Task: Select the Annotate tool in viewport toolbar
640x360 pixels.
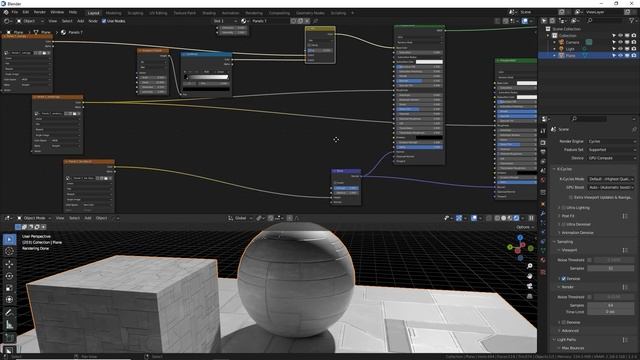Action: pyautogui.click(x=9, y=313)
